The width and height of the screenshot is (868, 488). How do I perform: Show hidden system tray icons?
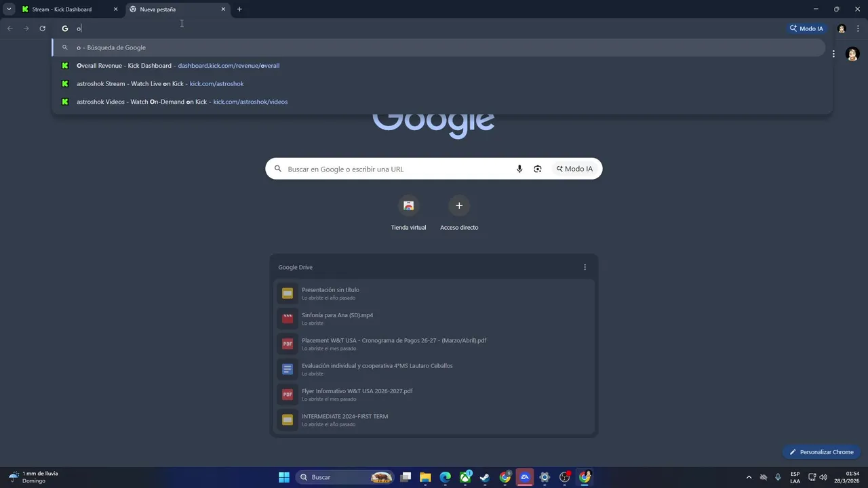click(x=749, y=477)
